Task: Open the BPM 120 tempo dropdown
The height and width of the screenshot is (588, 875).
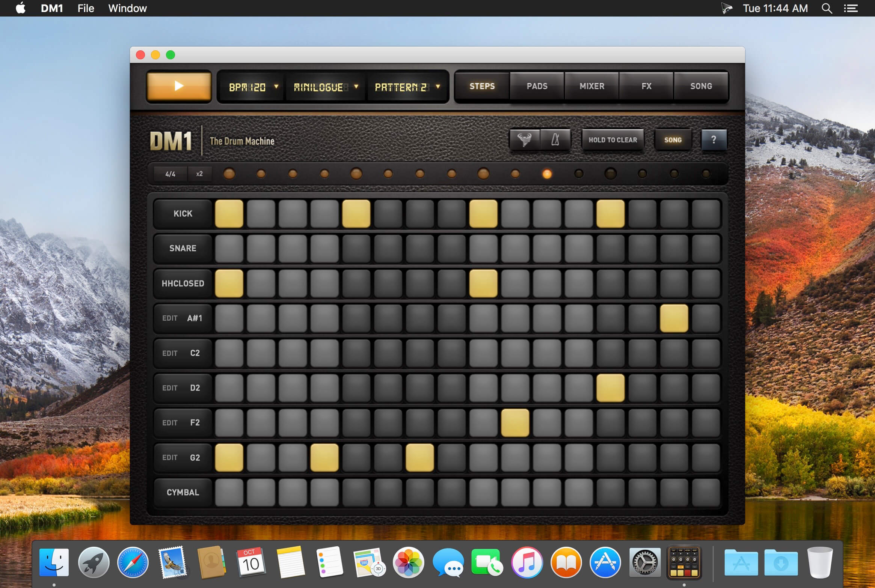Action: point(251,87)
